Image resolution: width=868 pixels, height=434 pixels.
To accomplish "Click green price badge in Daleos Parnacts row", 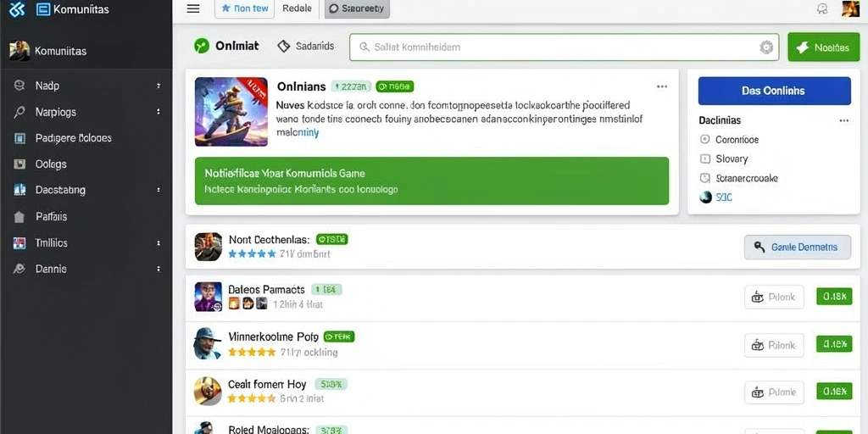I will [x=834, y=297].
